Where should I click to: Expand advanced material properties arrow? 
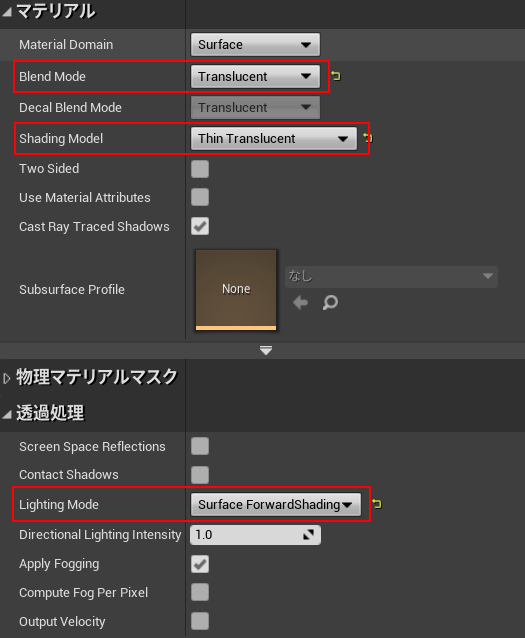coord(266,350)
